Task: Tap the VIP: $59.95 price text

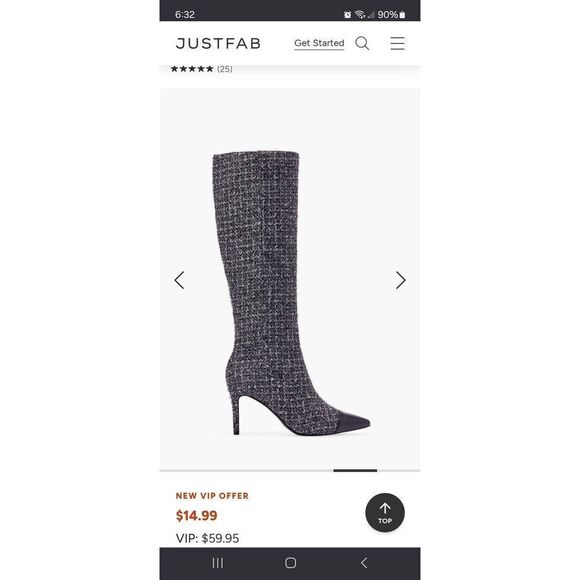Action: pyautogui.click(x=207, y=538)
